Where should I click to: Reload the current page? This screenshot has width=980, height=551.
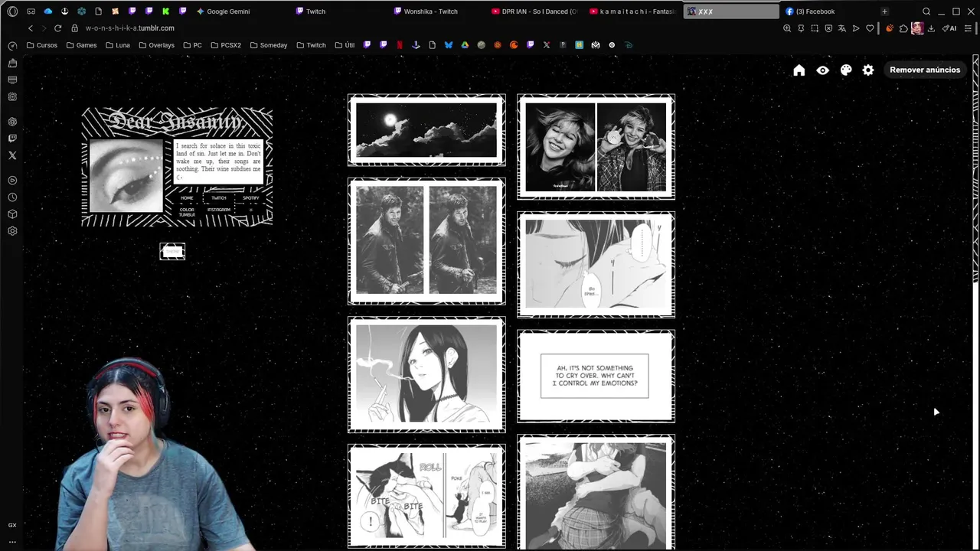coord(57,28)
